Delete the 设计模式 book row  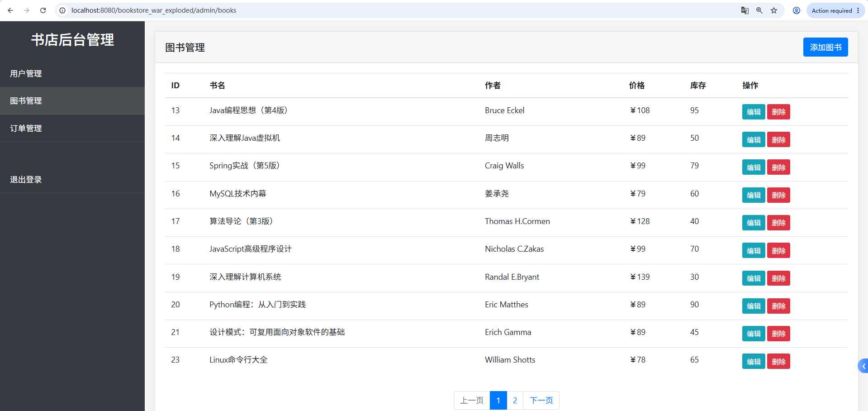(x=778, y=334)
